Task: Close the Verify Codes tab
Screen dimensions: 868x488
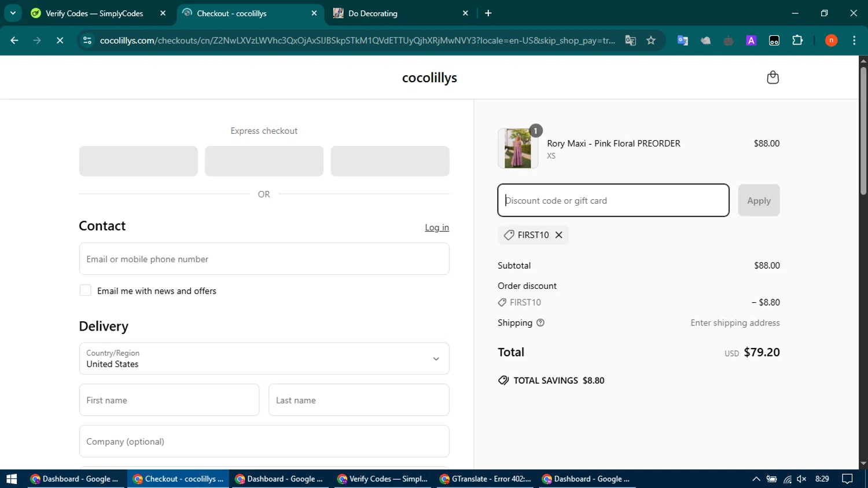Action: (x=163, y=13)
